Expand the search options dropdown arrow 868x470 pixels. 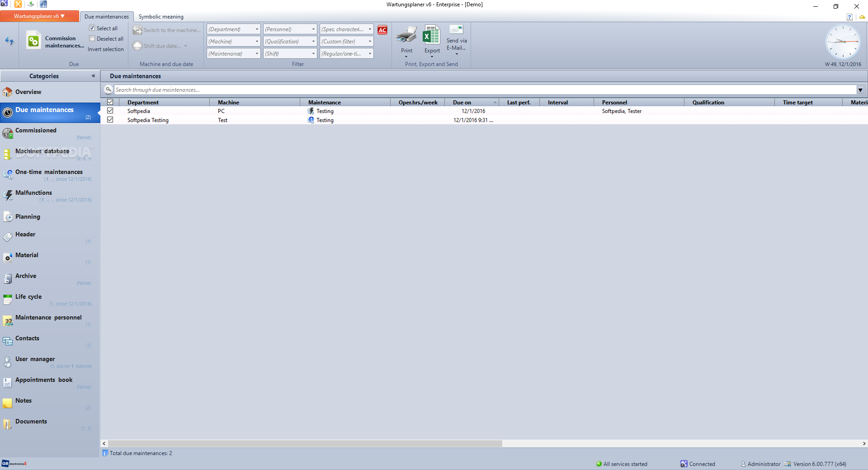860,90
